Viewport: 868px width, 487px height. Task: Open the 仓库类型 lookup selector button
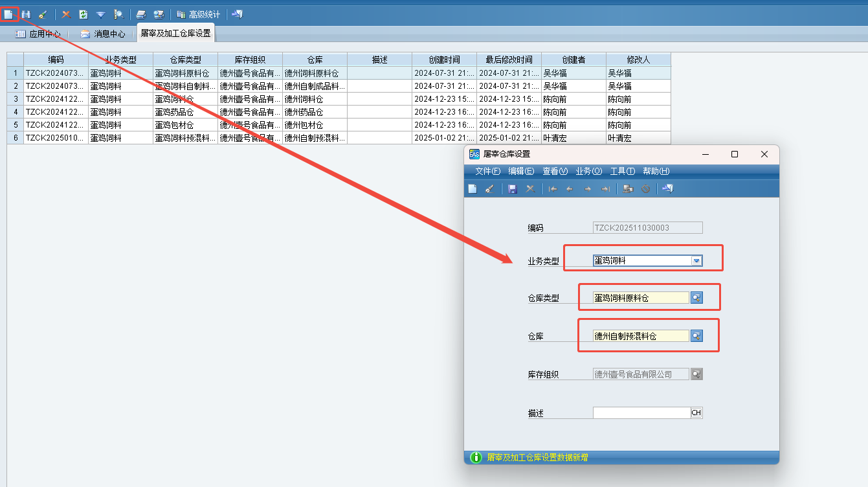coord(696,298)
